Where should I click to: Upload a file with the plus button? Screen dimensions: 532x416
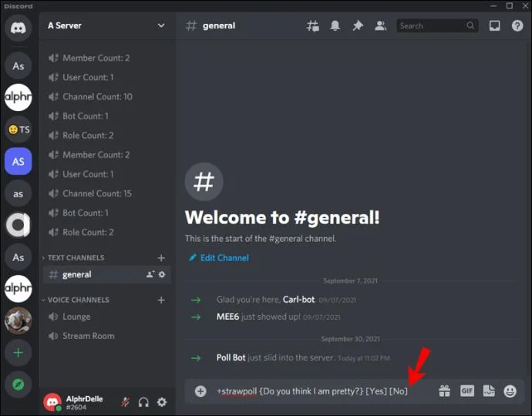pyautogui.click(x=200, y=391)
